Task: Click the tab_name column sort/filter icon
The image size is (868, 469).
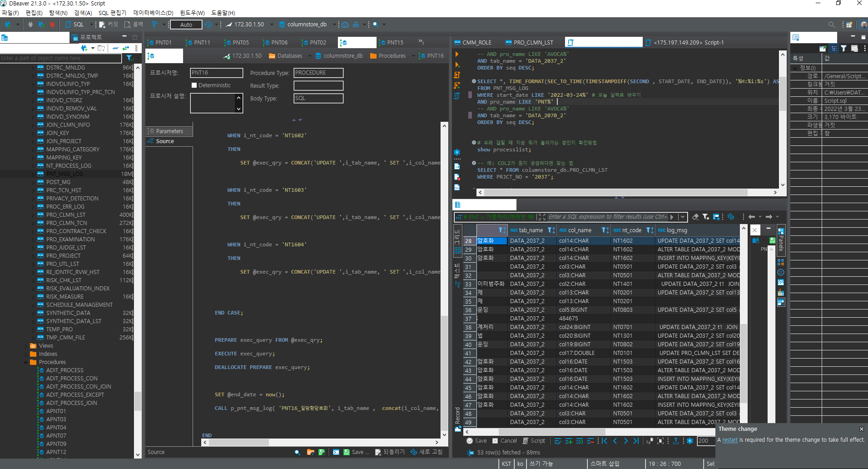Action: tap(551, 230)
